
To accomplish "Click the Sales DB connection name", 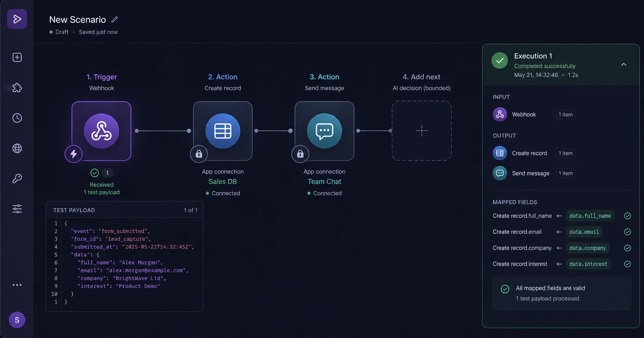I will coord(223,181).
